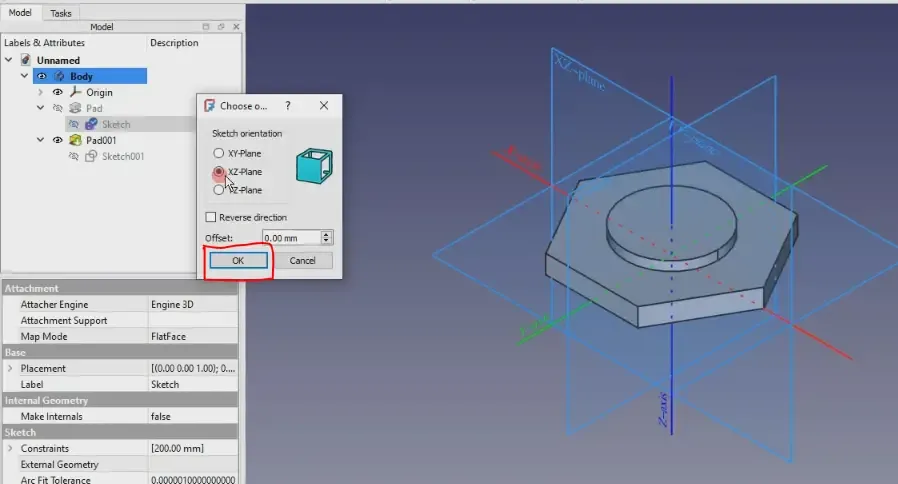This screenshot has width=898, height=484.
Task: Toggle visibility eye of Origin
Action: 58,92
